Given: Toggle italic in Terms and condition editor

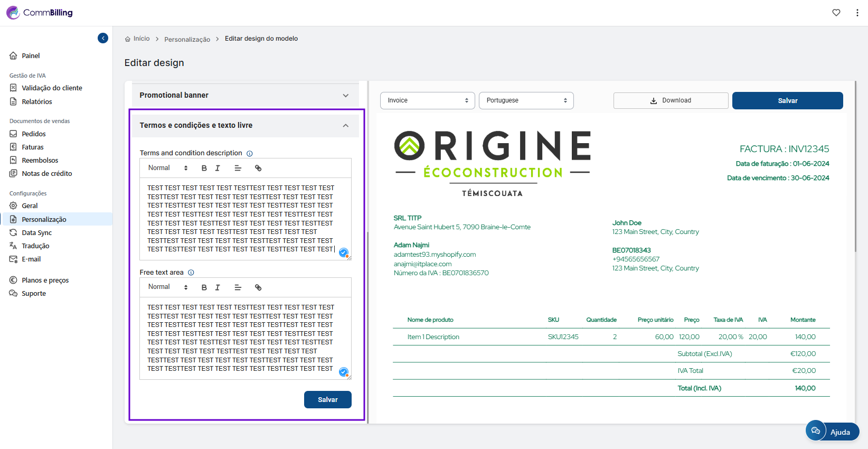Looking at the screenshot, I should (218, 168).
